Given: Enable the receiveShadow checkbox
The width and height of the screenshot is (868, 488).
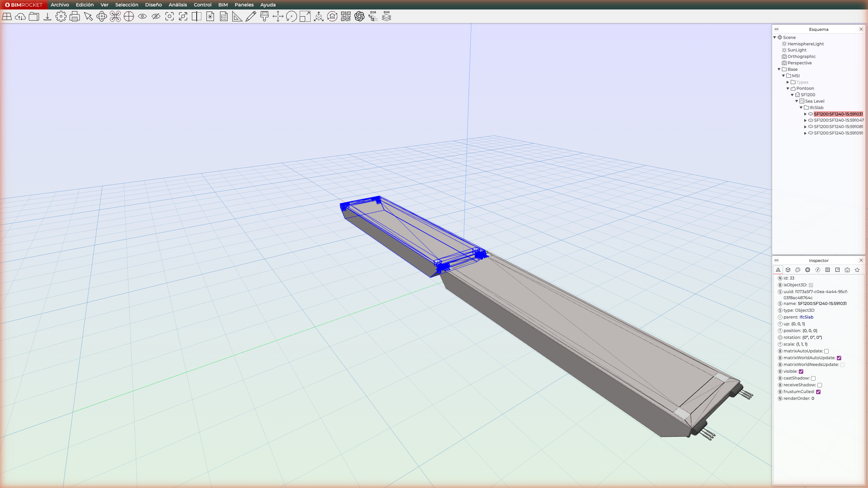Looking at the screenshot, I should tap(820, 385).
